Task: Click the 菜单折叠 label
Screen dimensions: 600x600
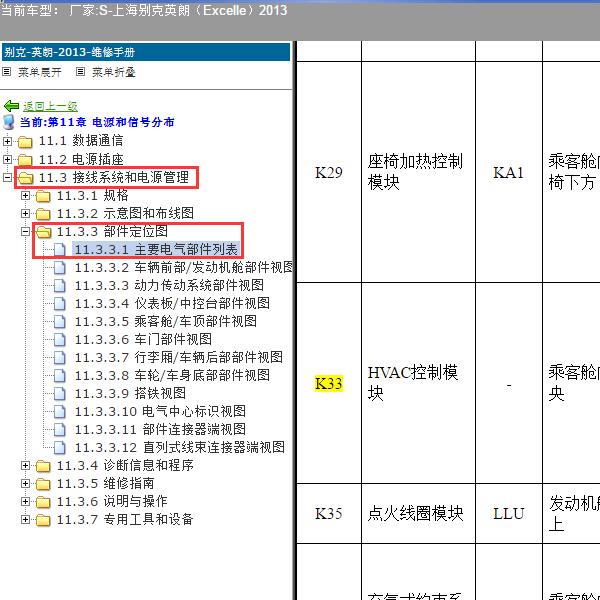Action: [114, 72]
